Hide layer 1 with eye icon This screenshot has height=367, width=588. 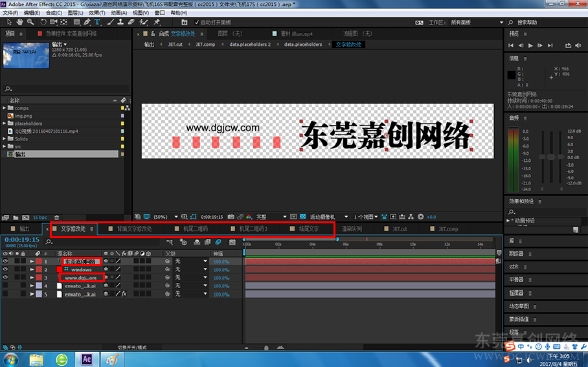point(5,261)
